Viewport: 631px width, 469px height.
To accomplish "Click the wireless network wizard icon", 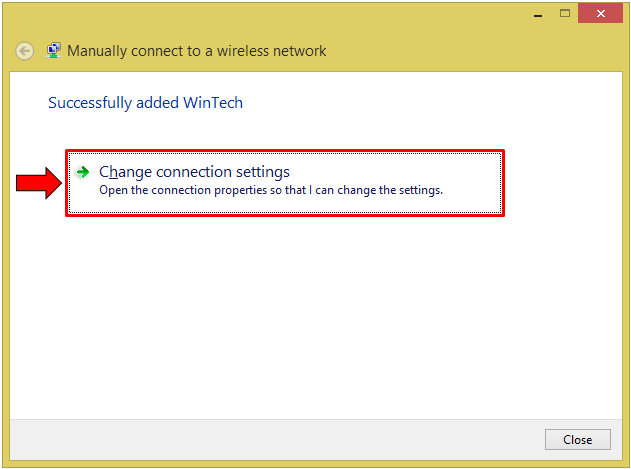I will click(x=53, y=51).
